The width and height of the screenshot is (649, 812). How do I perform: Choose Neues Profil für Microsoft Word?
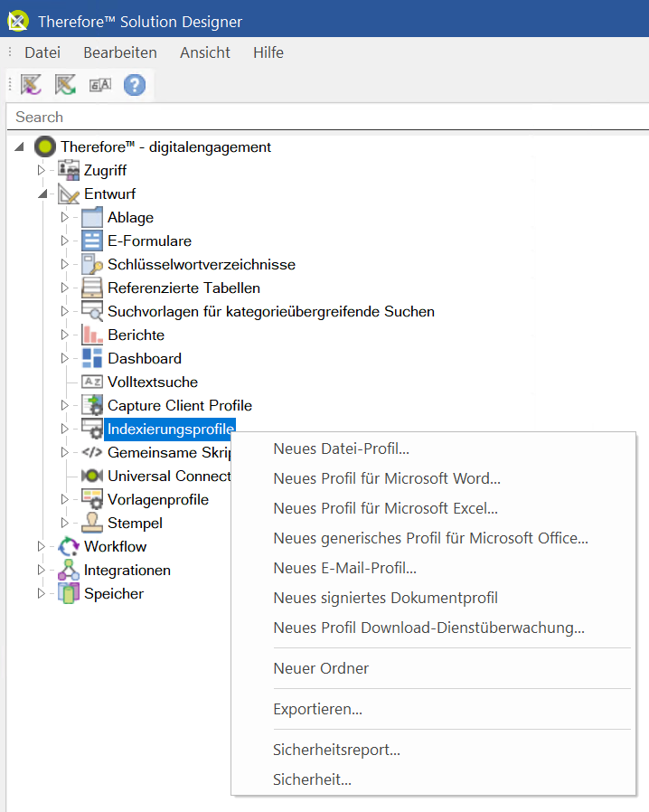point(433,478)
